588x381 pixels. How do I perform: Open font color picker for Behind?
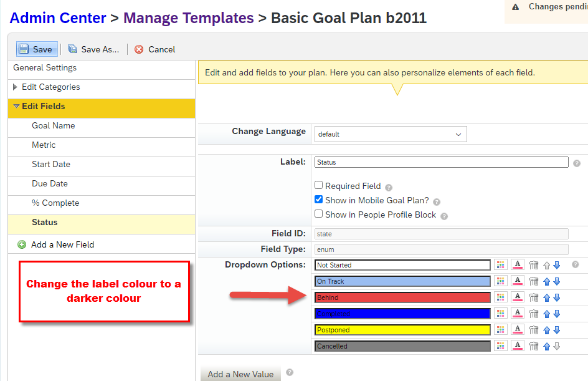pos(518,297)
